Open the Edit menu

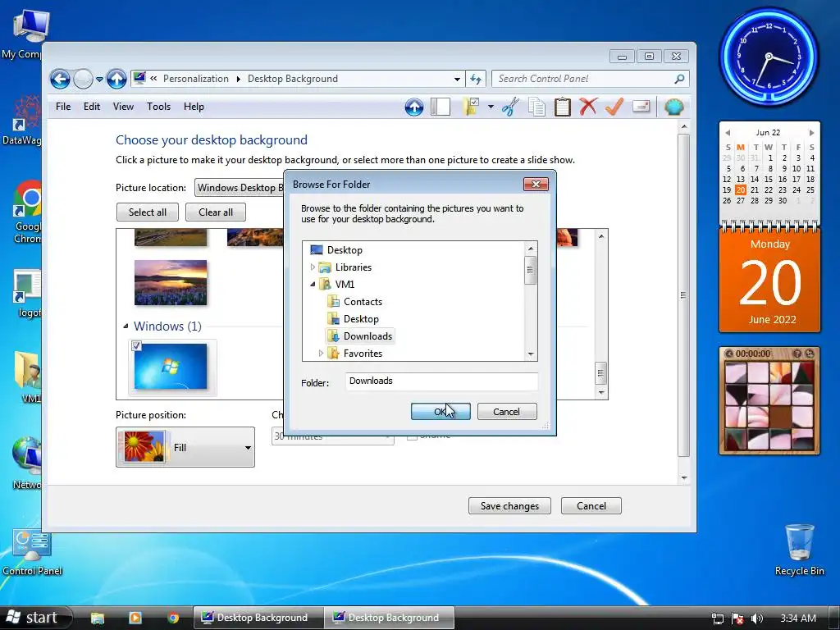92,107
